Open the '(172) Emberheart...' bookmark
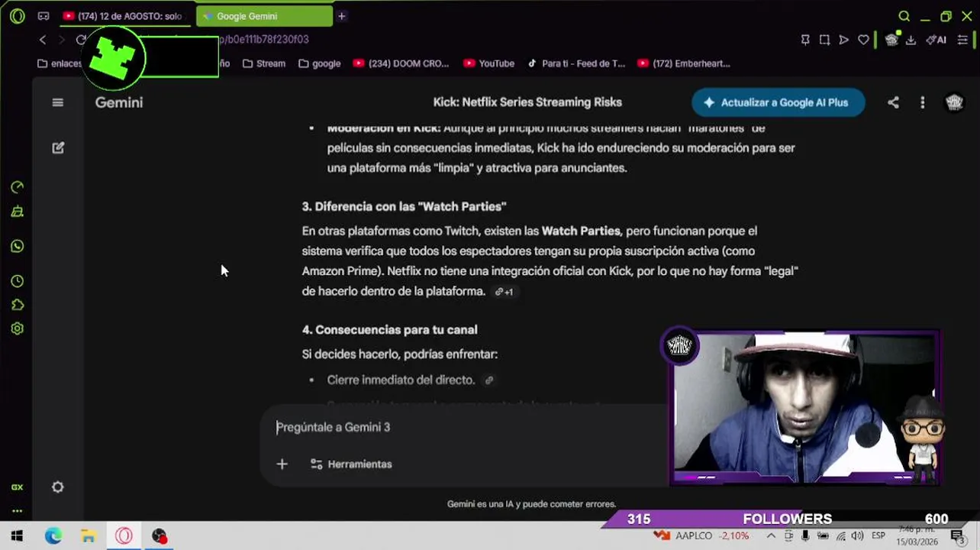980x550 pixels. coord(684,63)
